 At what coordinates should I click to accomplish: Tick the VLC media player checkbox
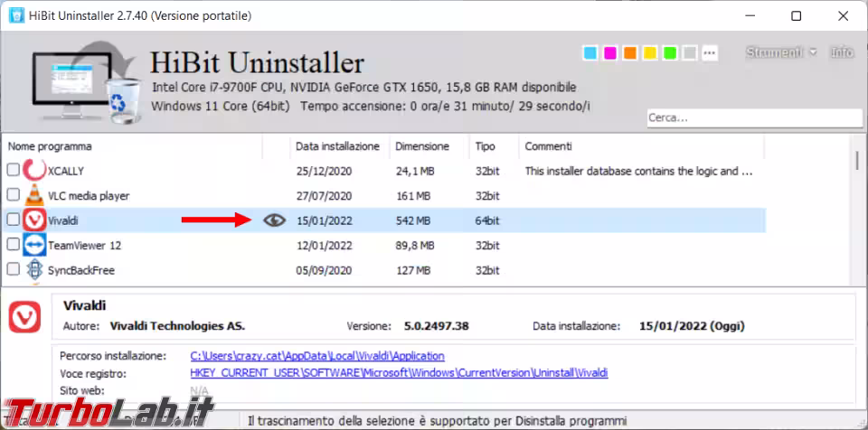pos(14,195)
